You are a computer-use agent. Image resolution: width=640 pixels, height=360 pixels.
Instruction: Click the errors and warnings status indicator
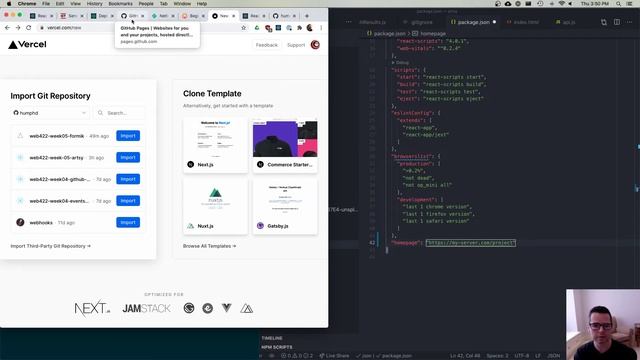point(297,356)
